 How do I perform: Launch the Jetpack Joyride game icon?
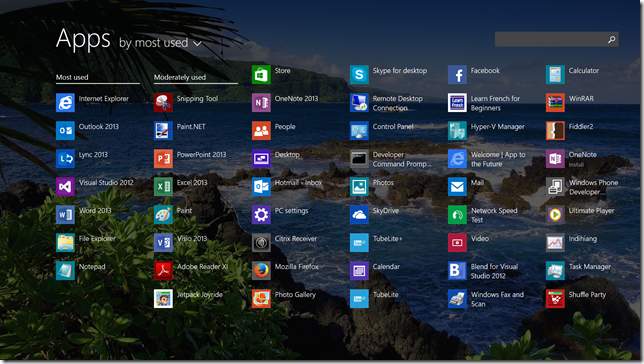163,298
